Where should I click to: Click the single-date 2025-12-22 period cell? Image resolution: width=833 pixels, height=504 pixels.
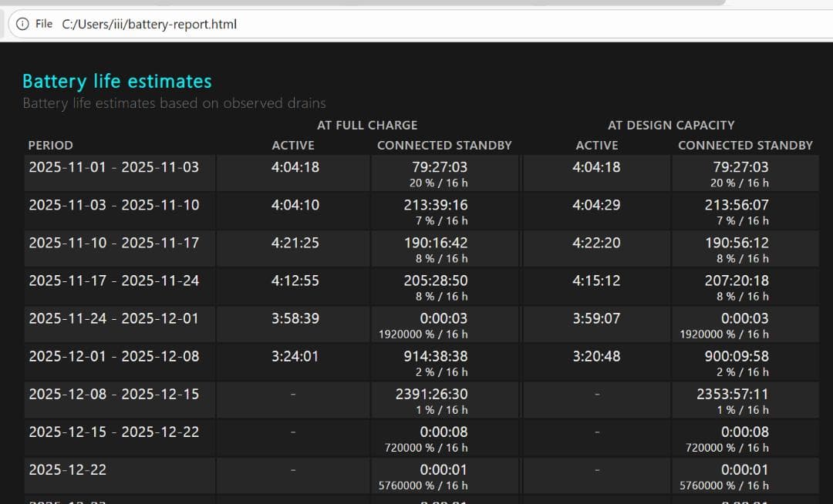pyautogui.click(x=67, y=469)
